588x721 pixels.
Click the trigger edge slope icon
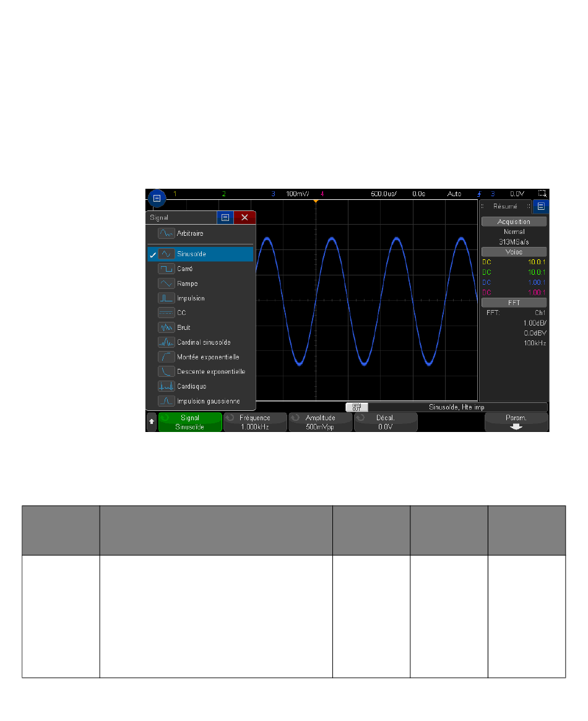[479, 194]
